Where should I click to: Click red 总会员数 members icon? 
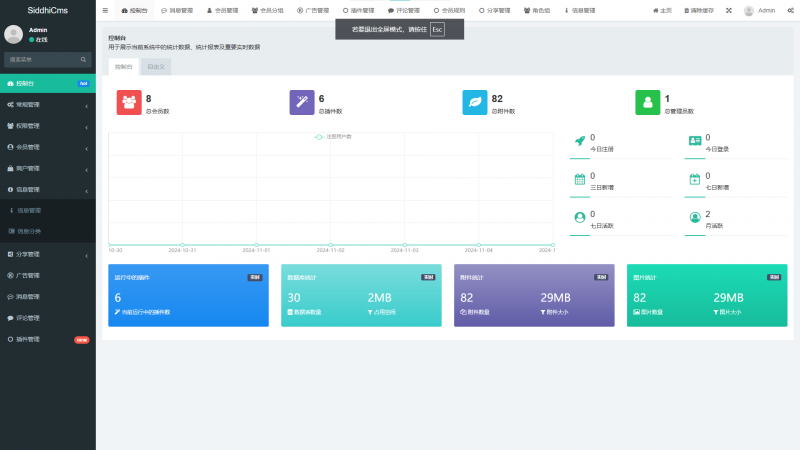(129, 103)
